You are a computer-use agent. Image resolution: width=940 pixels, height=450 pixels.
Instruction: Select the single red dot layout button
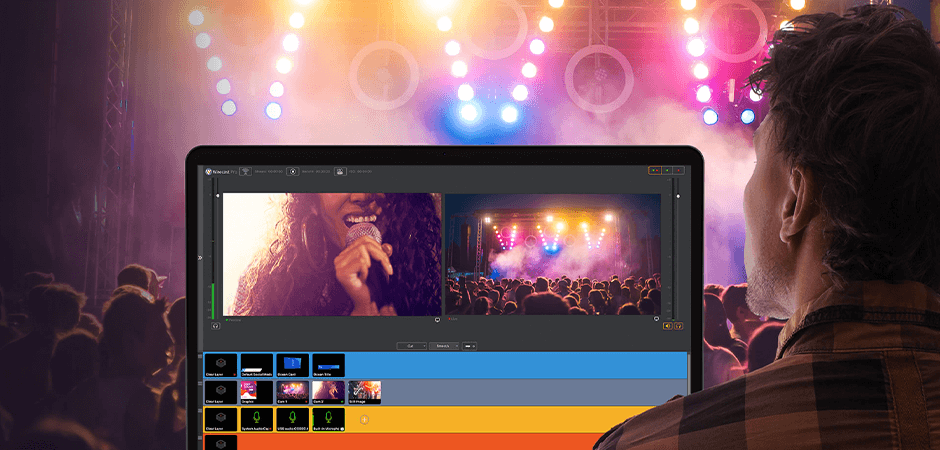point(679,171)
